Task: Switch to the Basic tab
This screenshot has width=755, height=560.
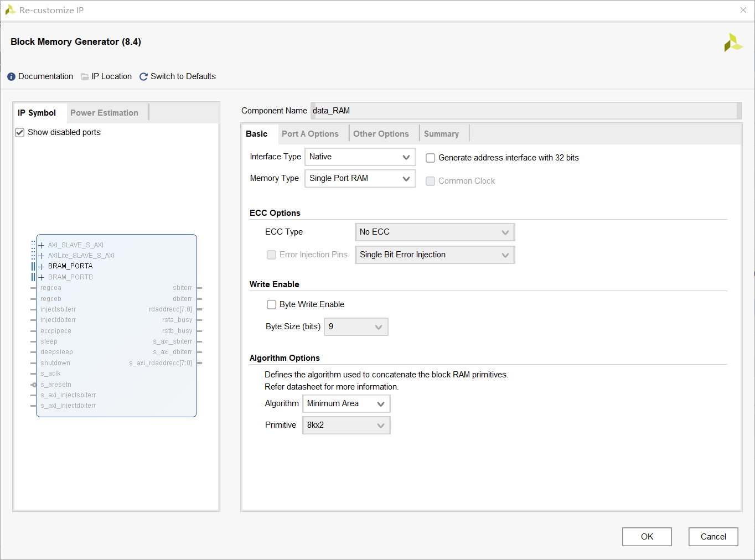Action: pyautogui.click(x=257, y=134)
